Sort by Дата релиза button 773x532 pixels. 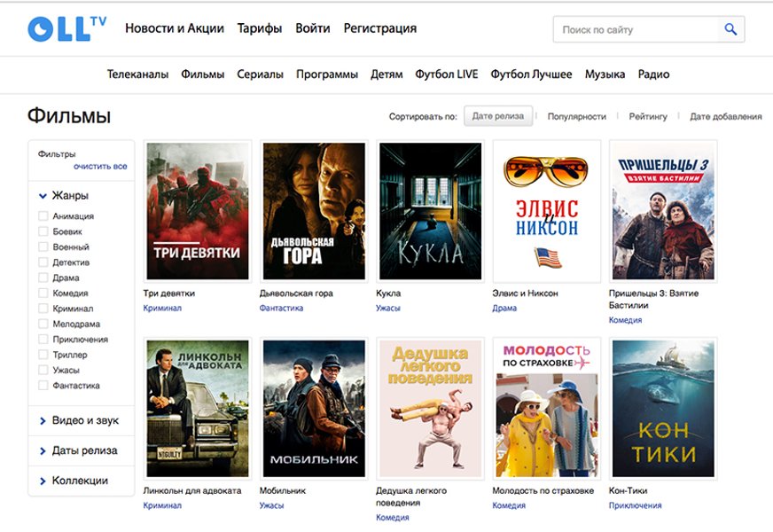click(x=497, y=116)
